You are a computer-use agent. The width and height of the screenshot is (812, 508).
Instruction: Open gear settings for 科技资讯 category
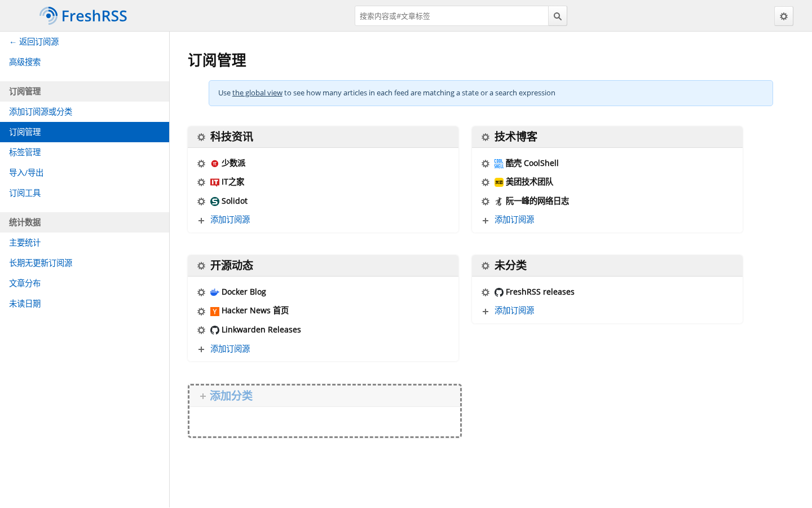pyautogui.click(x=201, y=137)
